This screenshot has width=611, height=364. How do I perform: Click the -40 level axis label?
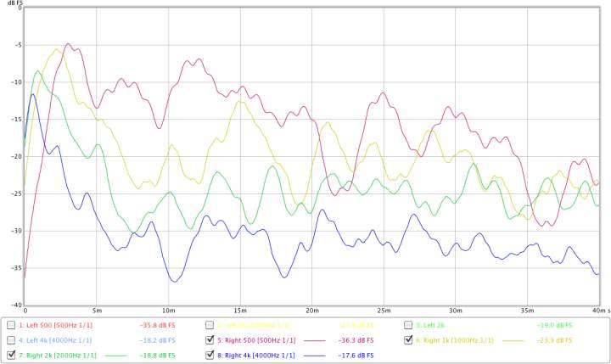pos(16,305)
